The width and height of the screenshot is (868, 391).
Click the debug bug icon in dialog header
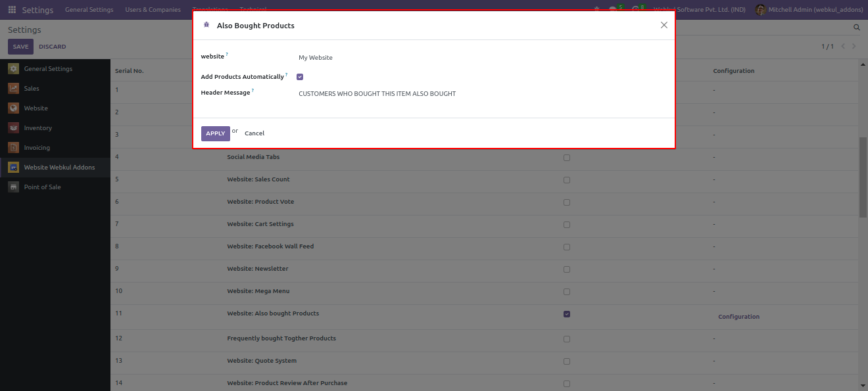[x=206, y=25]
